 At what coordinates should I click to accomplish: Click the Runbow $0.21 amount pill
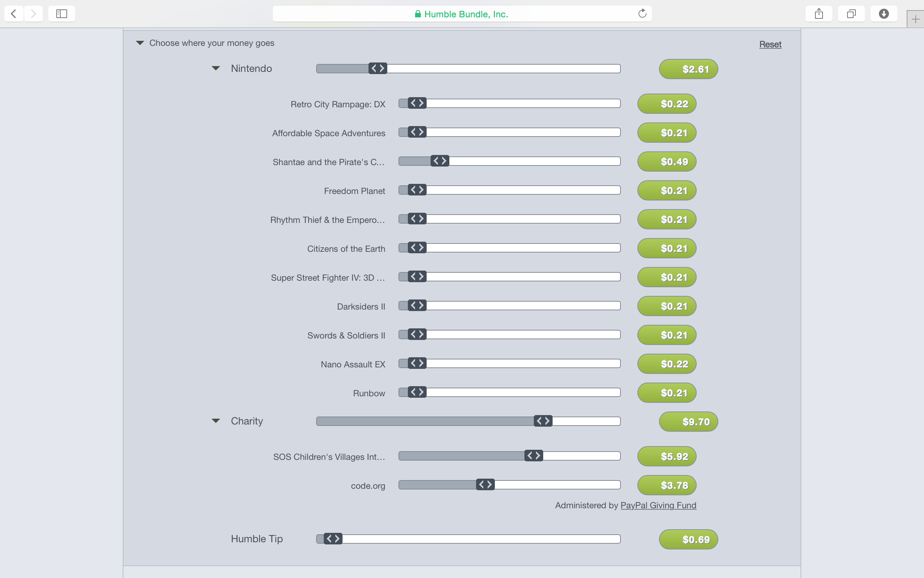[667, 393]
